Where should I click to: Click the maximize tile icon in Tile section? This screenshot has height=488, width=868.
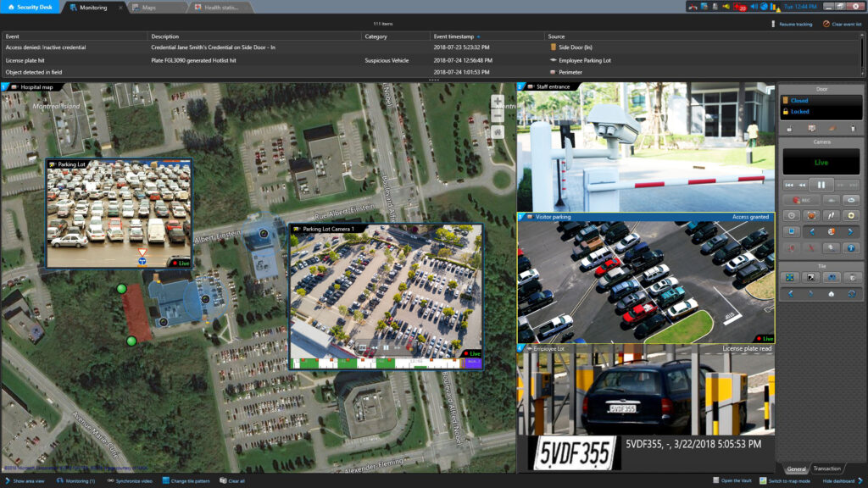tap(790, 277)
